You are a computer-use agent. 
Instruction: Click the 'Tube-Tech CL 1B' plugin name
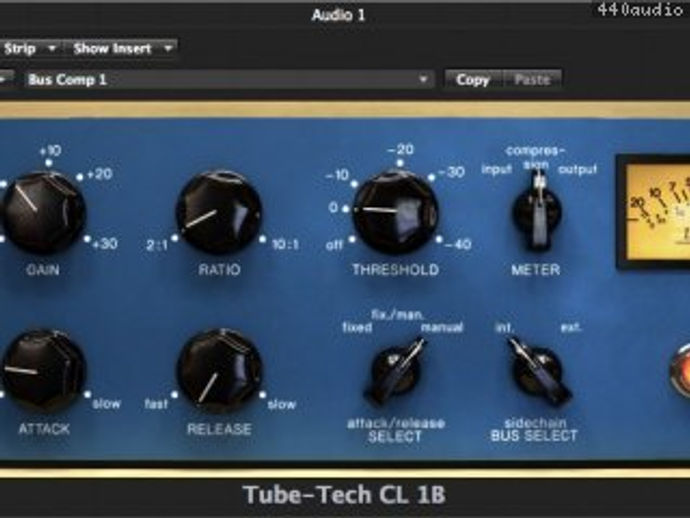(344, 495)
